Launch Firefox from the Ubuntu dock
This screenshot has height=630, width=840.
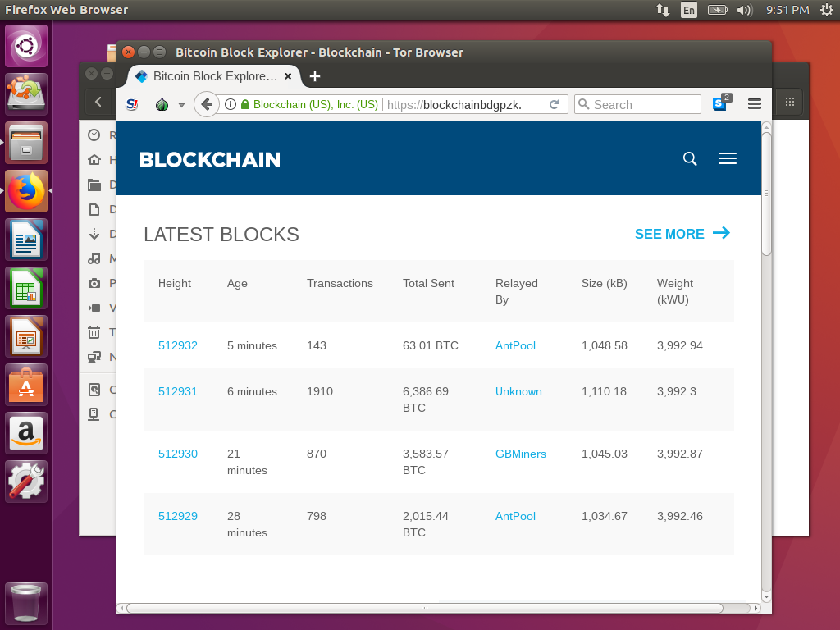(25, 189)
